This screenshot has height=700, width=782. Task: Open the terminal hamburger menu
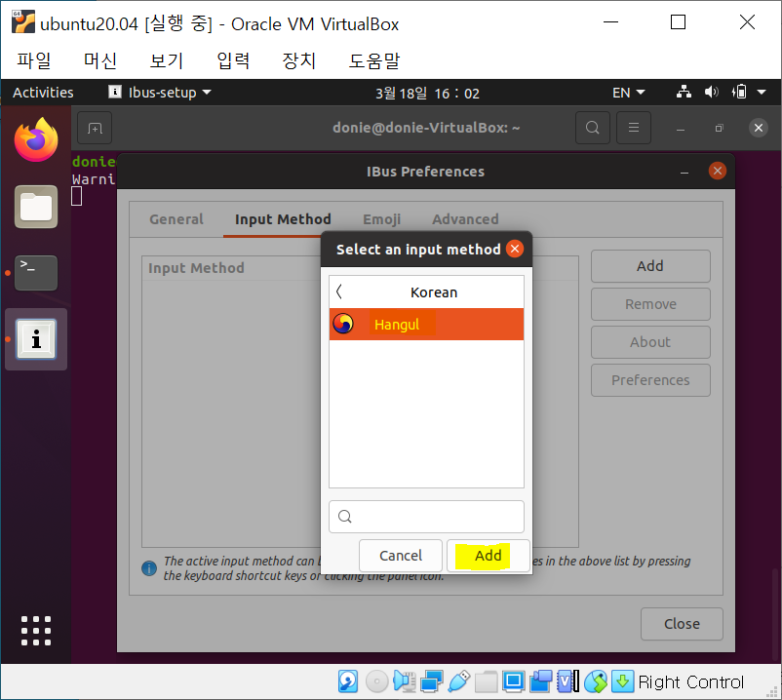pyautogui.click(x=634, y=128)
